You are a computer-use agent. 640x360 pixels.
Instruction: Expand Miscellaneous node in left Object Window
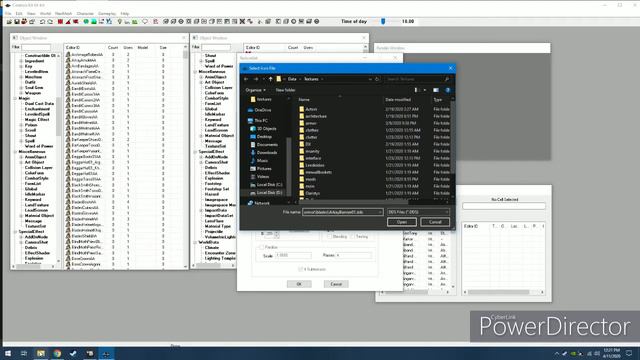[16, 152]
